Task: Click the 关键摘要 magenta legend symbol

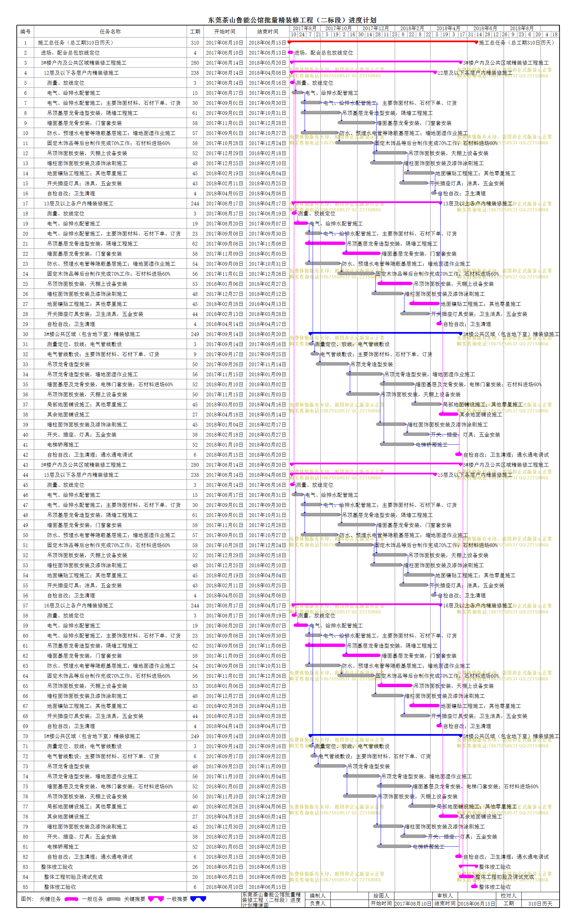Action: pos(156,899)
